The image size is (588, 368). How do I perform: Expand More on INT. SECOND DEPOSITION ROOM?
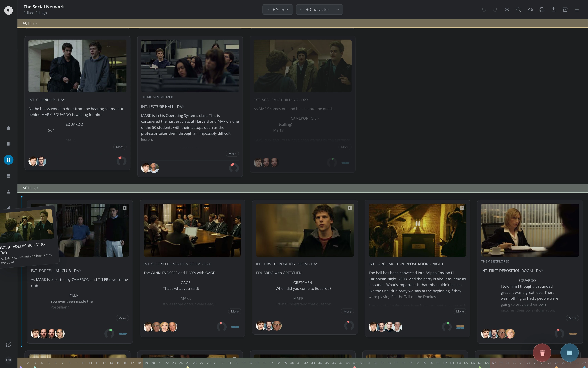point(235,311)
